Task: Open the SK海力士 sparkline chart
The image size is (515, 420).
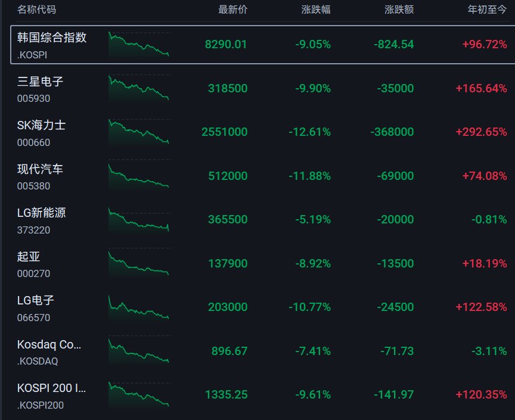Action: click(139, 132)
